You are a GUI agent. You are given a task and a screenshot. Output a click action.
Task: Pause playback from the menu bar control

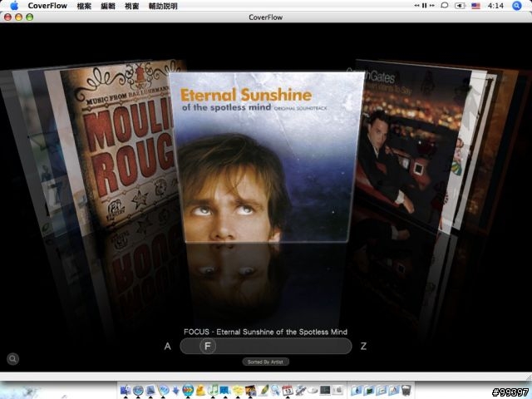[424, 6]
